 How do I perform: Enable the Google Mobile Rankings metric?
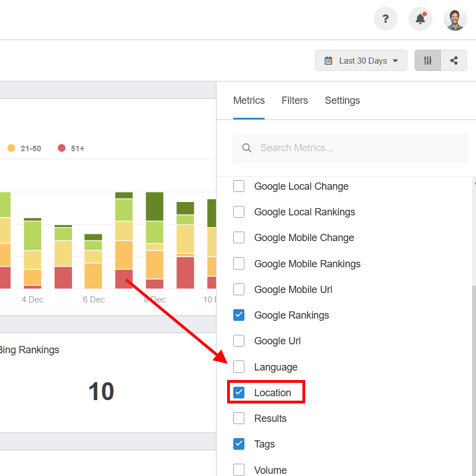pyautogui.click(x=239, y=263)
